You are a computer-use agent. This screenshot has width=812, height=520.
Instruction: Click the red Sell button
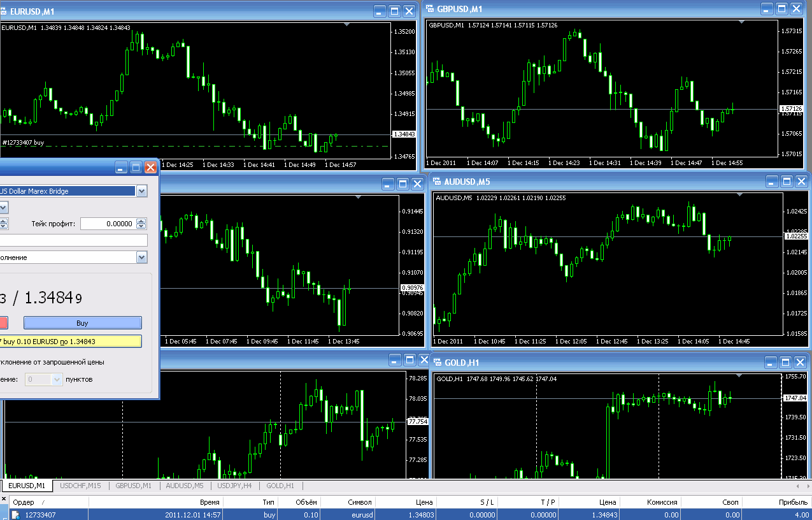click(4, 323)
